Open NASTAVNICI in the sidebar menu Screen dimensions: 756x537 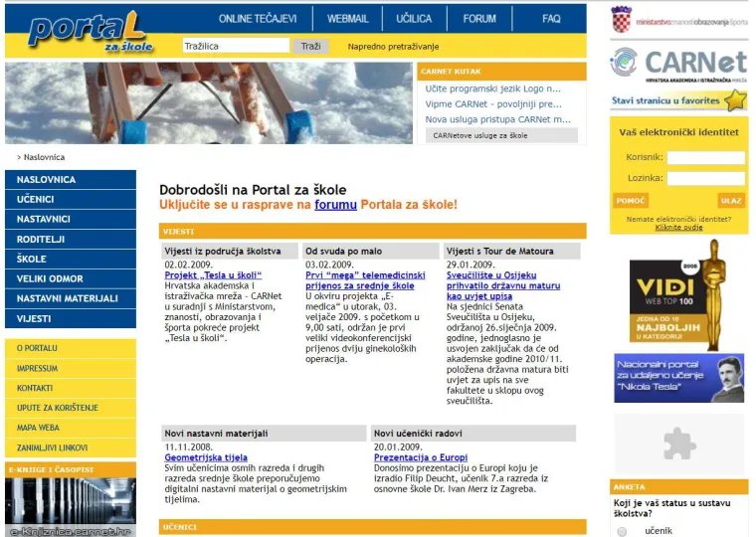click(71, 219)
